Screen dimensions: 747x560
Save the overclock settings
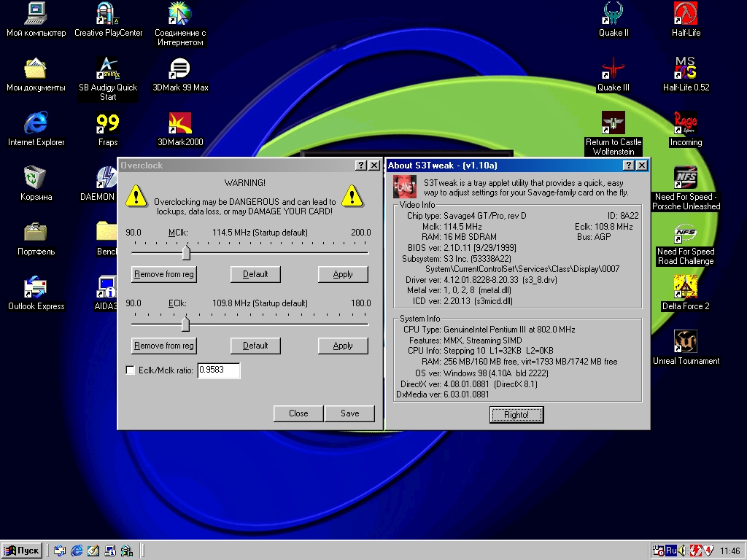click(349, 413)
